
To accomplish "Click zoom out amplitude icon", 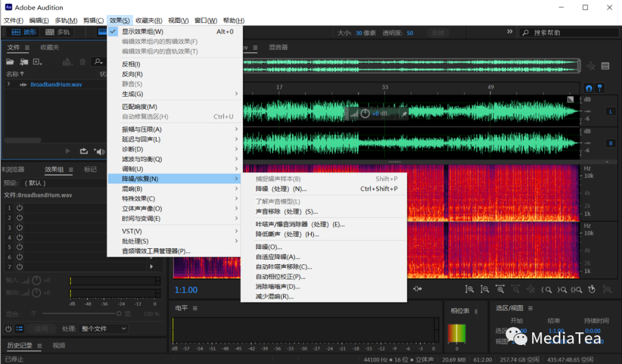I will 484,290.
